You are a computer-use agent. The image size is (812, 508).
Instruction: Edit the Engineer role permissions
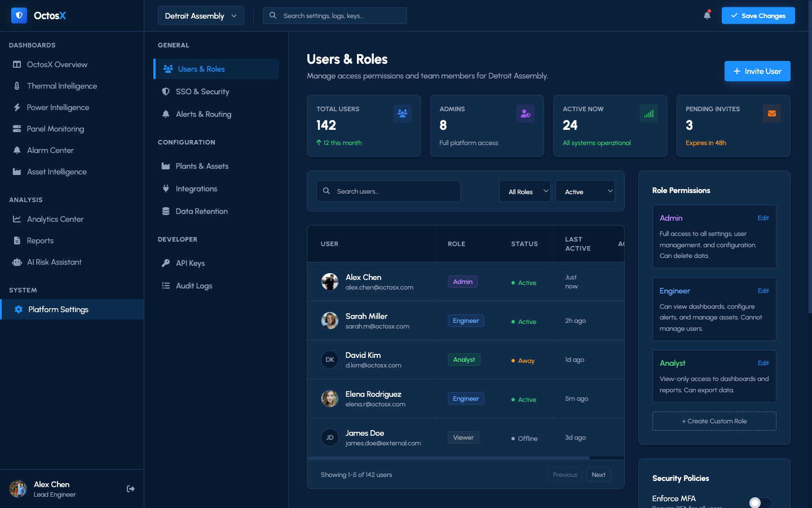point(763,291)
